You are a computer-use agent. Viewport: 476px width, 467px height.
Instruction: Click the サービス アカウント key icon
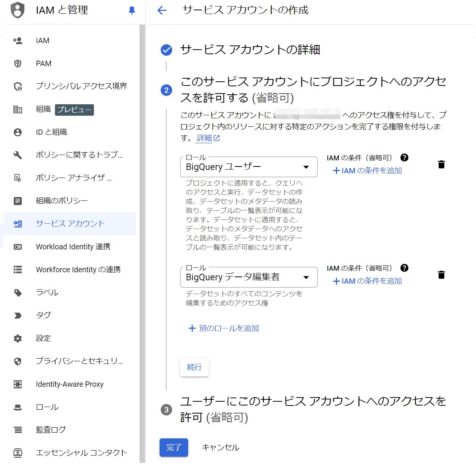[x=18, y=224]
